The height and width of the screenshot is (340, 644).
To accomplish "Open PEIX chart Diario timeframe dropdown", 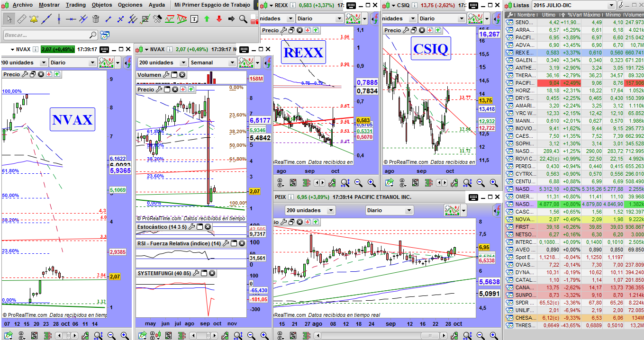I will pyautogui.click(x=408, y=210).
